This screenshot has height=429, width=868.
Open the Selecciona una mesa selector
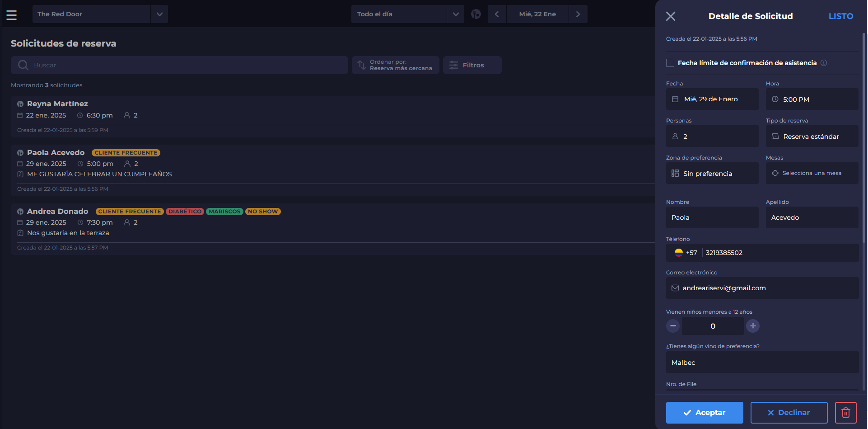tap(812, 173)
